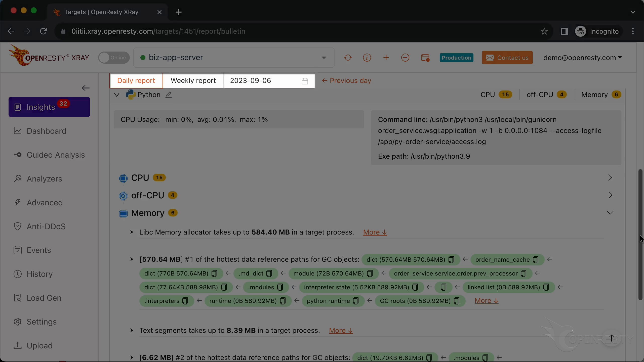Copy the GC roots (0B 589.92MB) tag
This screenshot has height=362, width=644.
(x=457, y=301)
